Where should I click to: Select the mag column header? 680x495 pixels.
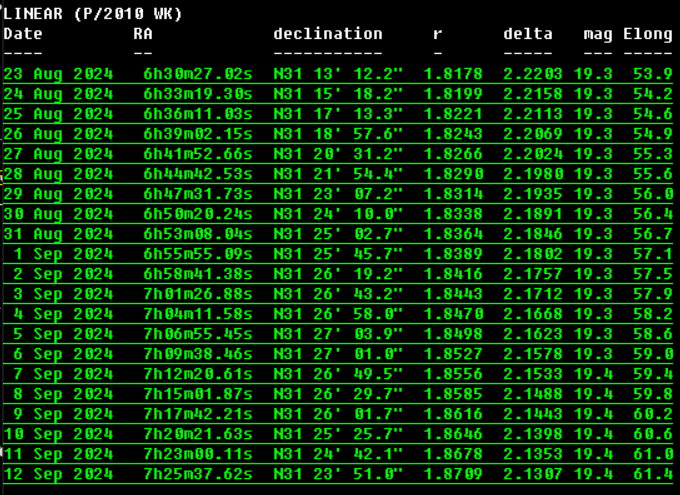pyautogui.click(x=598, y=34)
